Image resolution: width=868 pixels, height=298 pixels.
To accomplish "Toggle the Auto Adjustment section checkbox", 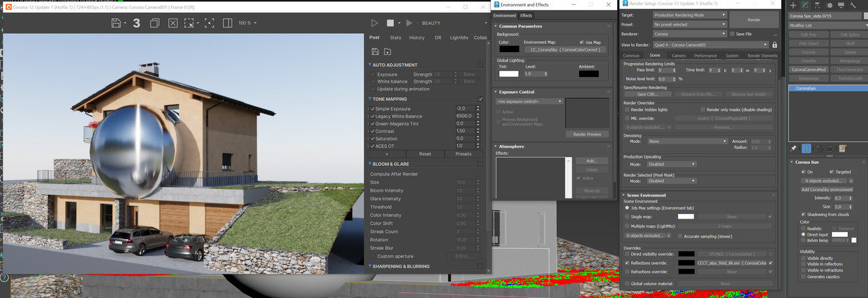I will tap(481, 65).
